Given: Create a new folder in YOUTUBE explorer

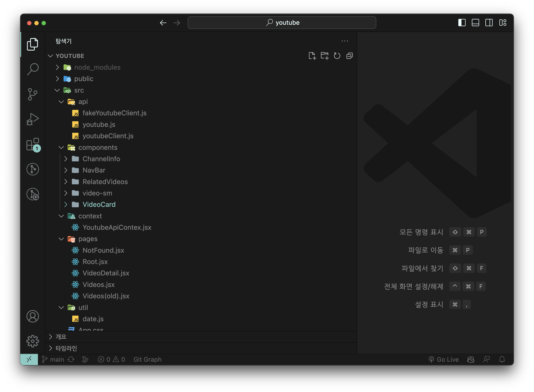Looking at the screenshot, I should (324, 56).
